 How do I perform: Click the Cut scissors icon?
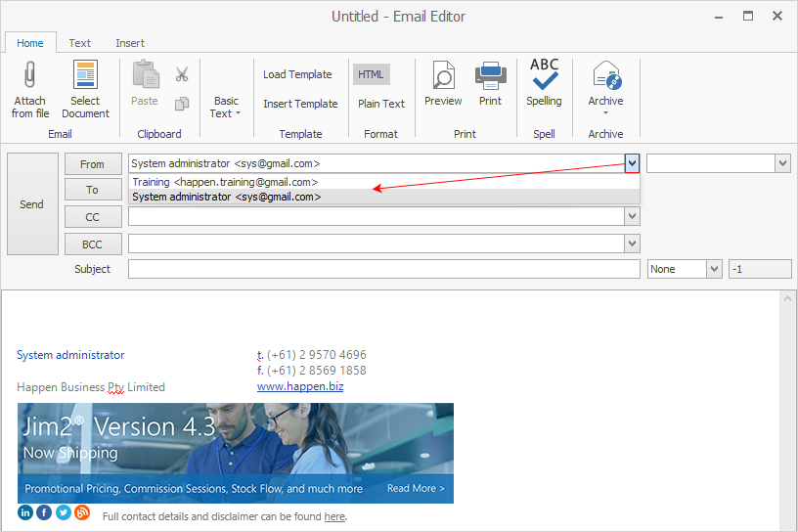(182, 74)
